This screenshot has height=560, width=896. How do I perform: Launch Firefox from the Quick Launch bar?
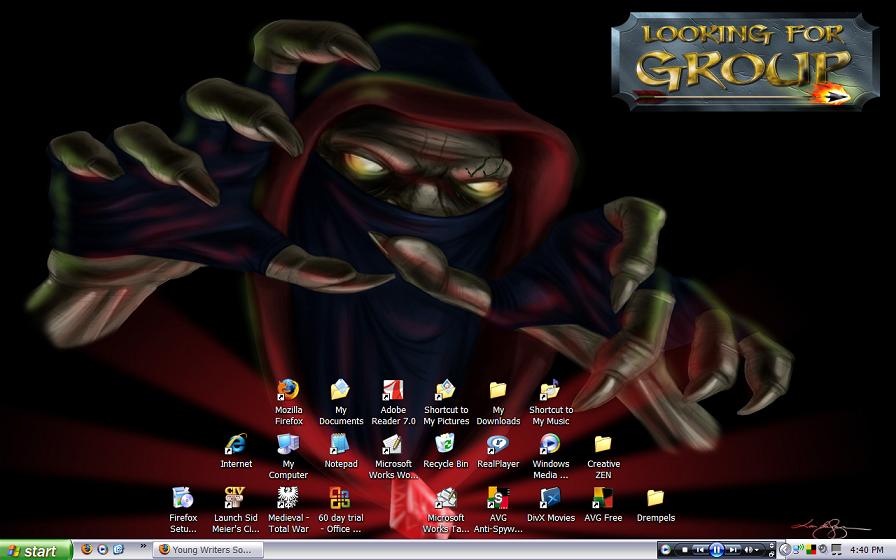click(86, 550)
